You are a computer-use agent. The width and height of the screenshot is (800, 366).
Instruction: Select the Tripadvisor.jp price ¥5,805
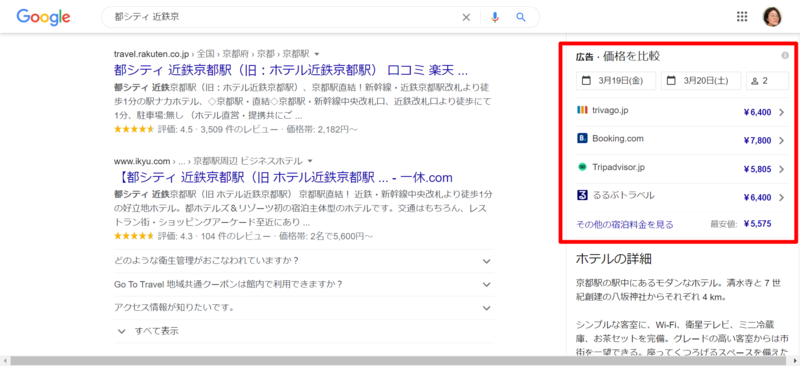(758, 169)
